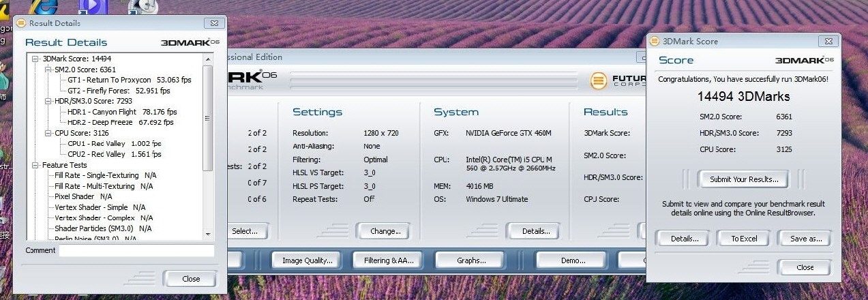The height and width of the screenshot is (300, 868).
Task: Click Submit Your Results... button
Action: (743, 179)
